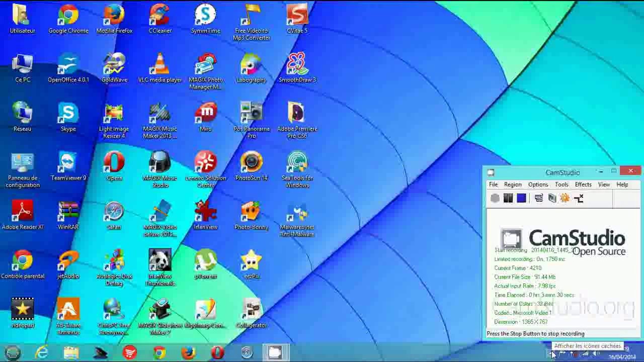Select the Photo-Bonny desktop icon
Image resolution: width=644 pixels, height=362 pixels.
point(252,215)
